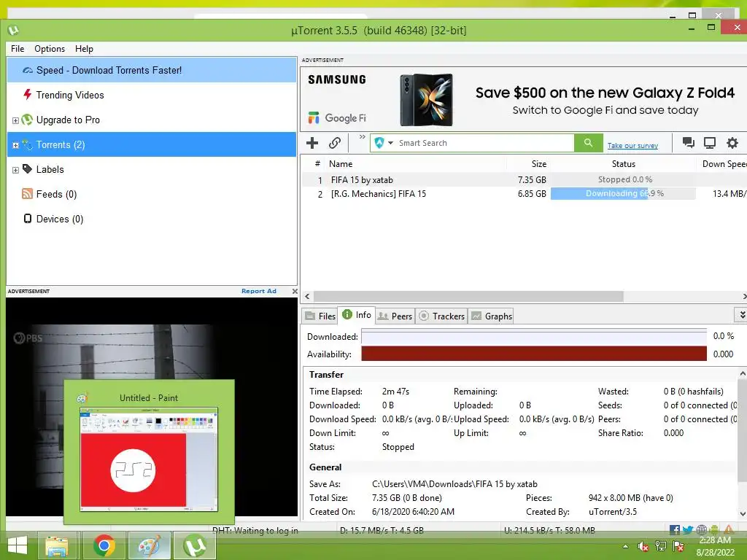This screenshot has width=747, height=560.
Task: Click the Trending Videos lightning icon
Action: pos(28,94)
